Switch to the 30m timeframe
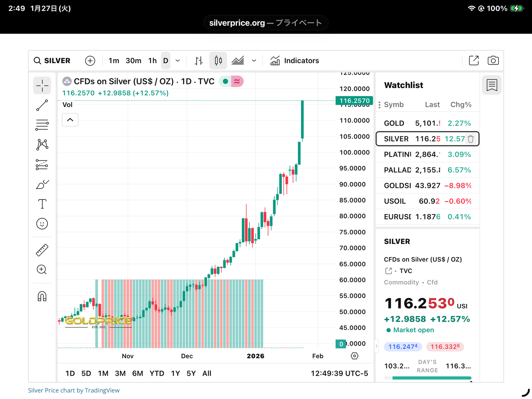Image resolution: width=532 pixels, height=399 pixels. pos(133,61)
